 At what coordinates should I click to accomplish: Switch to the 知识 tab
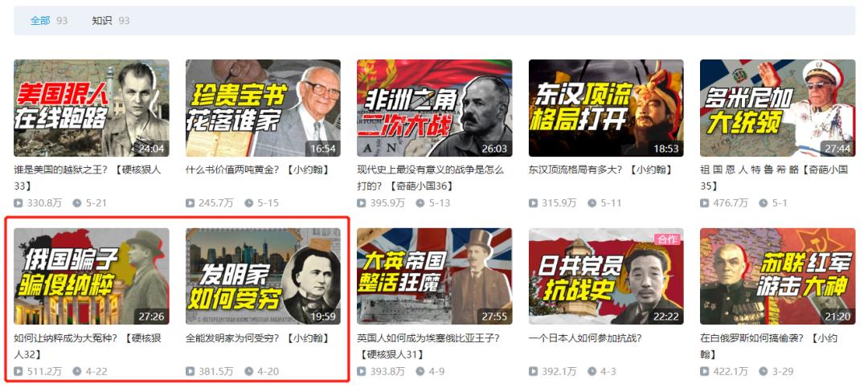click(102, 20)
